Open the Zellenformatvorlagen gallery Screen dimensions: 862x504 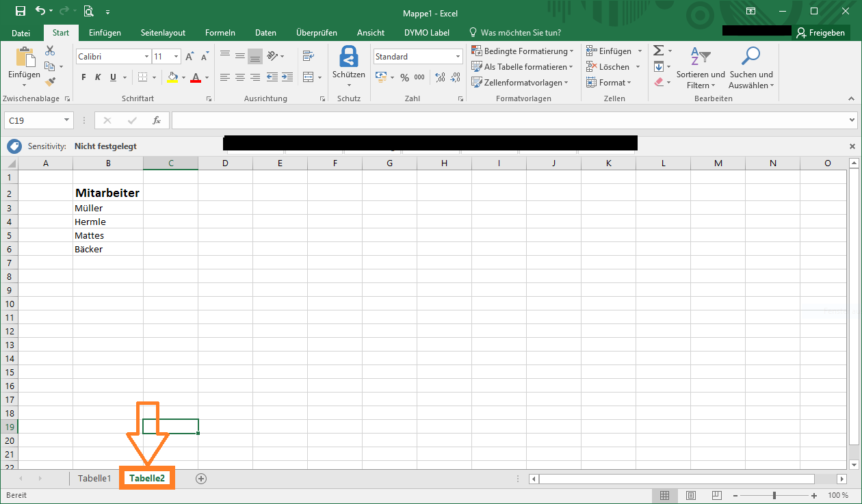[x=521, y=82]
